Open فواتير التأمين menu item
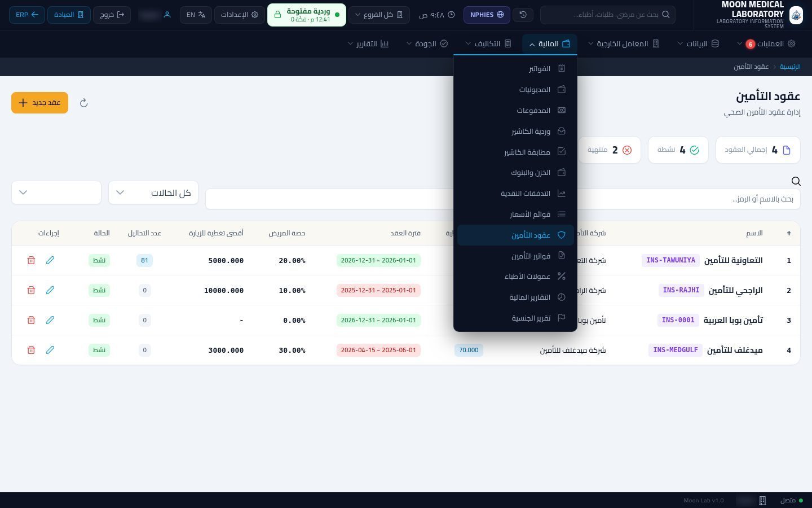This screenshot has width=812, height=508. [x=515, y=256]
